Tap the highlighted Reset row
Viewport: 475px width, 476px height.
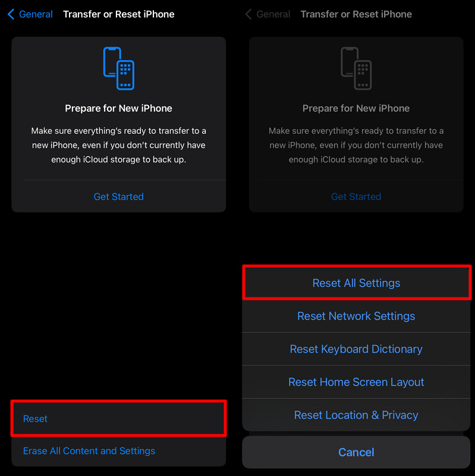click(x=118, y=418)
